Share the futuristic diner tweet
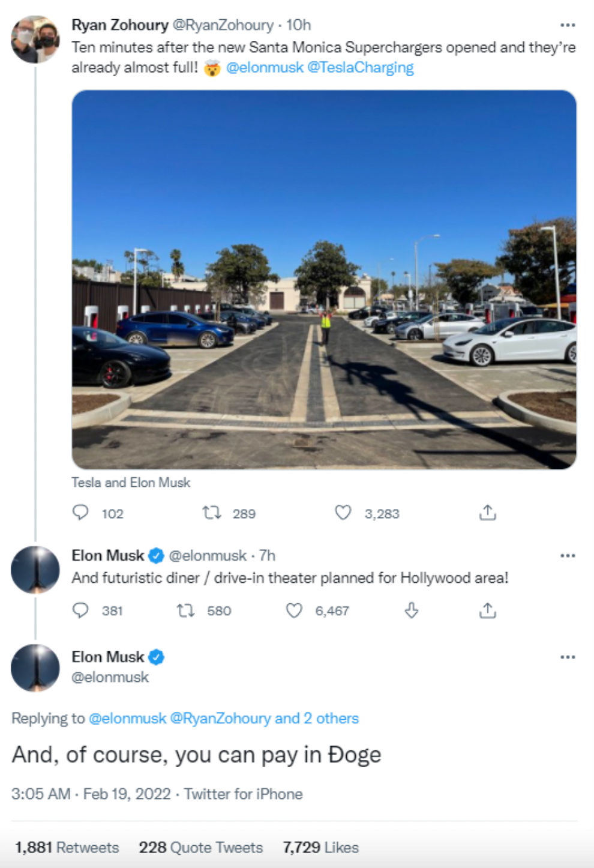 pyautogui.click(x=488, y=610)
